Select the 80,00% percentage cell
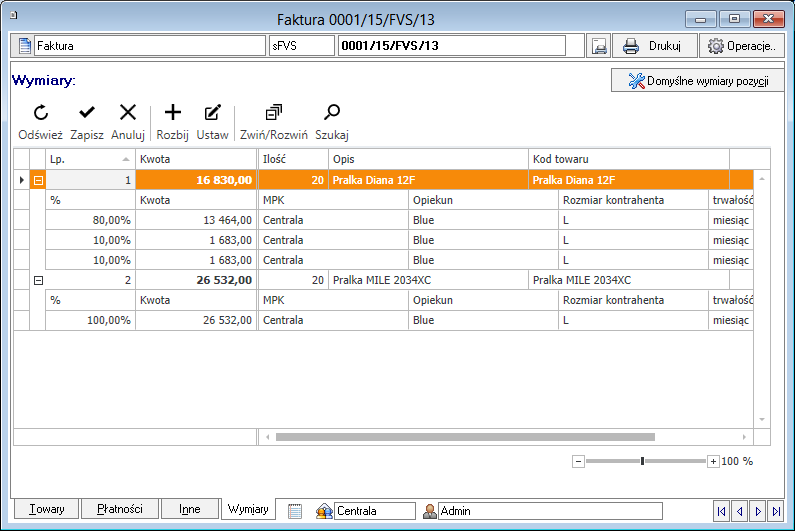Viewport: 795px width, 531px height. click(90, 220)
